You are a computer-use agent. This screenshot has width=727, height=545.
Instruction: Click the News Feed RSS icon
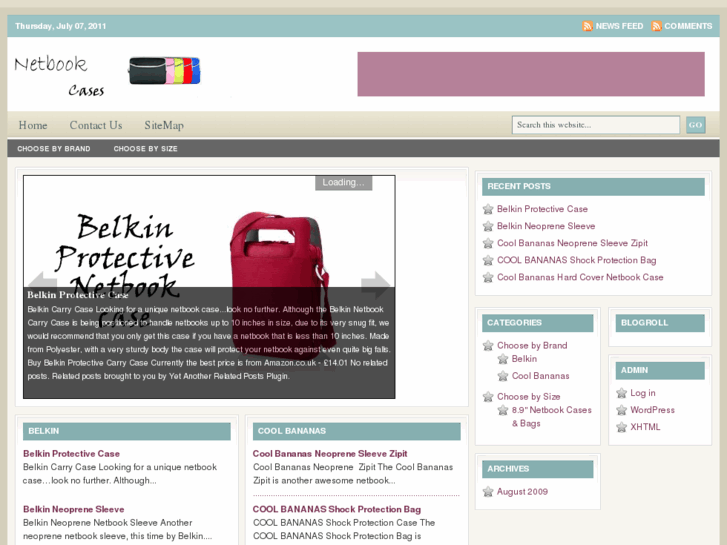tap(587, 26)
